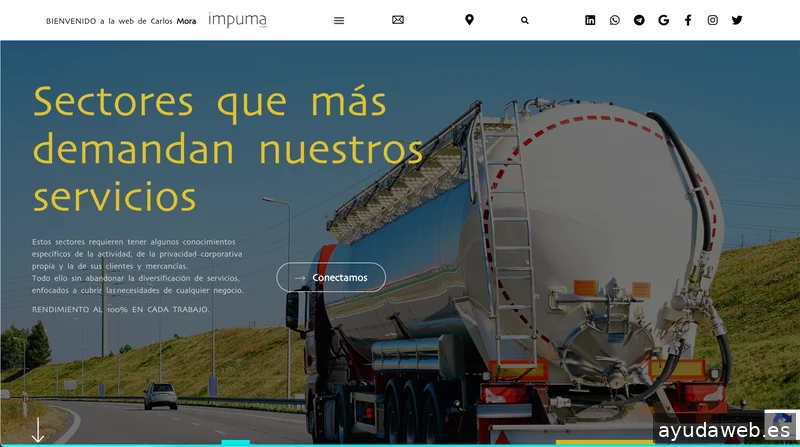Open the WhatsApp icon
This screenshot has width=800, height=447.
[x=615, y=20]
